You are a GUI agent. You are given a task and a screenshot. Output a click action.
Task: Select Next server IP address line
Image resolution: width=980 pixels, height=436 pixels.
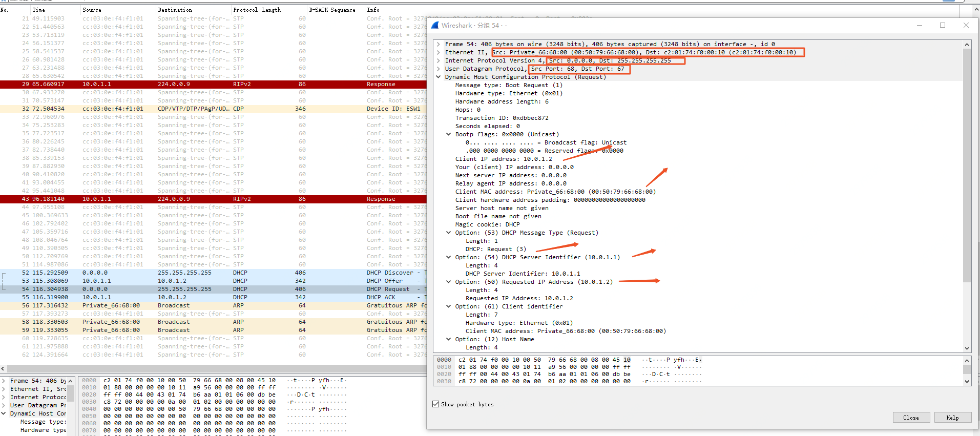pos(511,175)
